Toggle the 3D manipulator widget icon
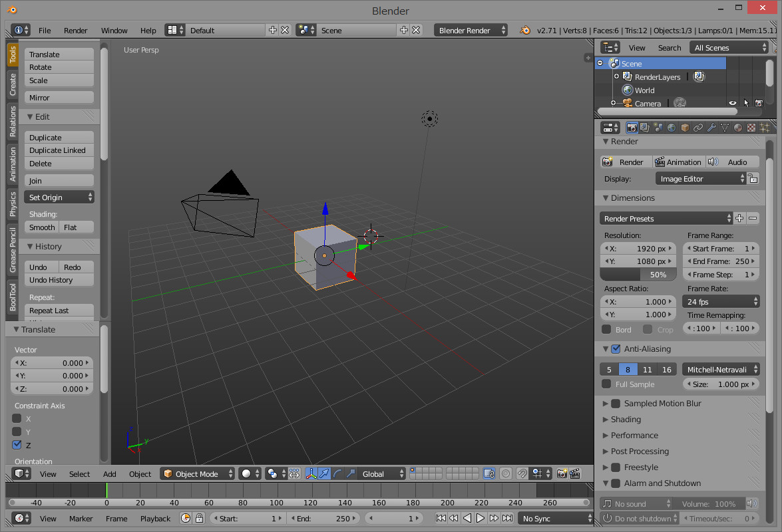 click(x=311, y=473)
